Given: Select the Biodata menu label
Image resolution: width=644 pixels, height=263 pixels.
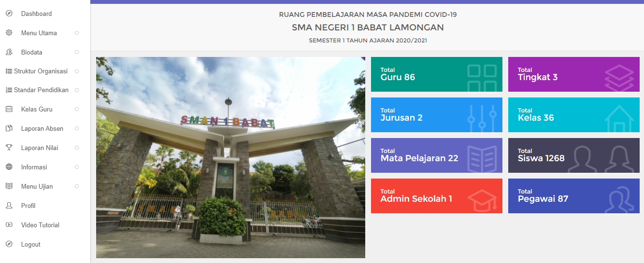Looking at the screenshot, I should point(32,53).
